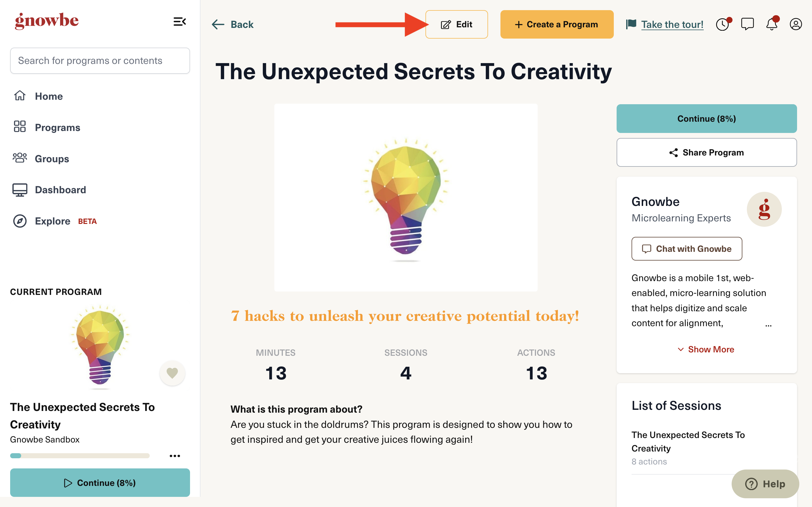Toggle the heart favorite on current program

point(172,373)
